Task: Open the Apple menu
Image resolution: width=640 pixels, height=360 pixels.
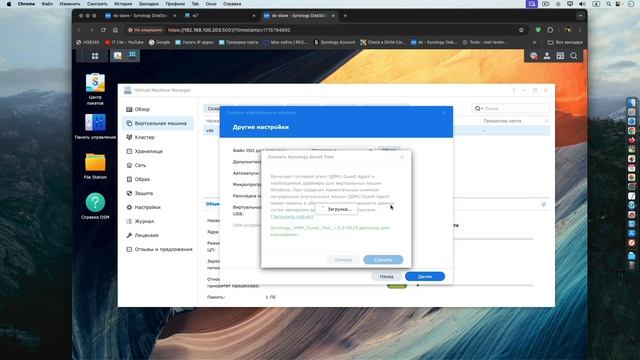Action: click(x=9, y=4)
